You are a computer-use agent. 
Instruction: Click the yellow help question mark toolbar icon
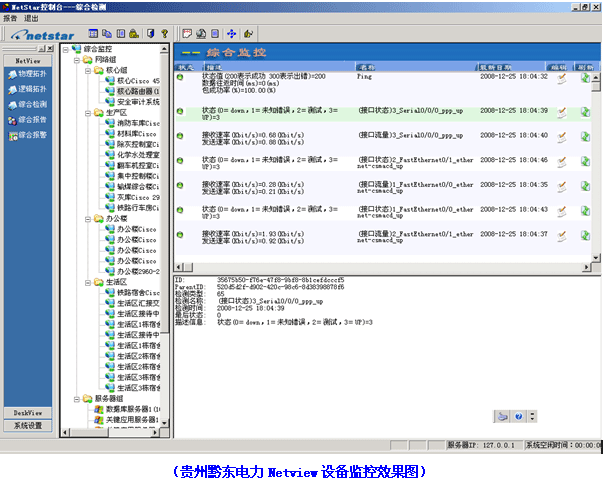click(x=163, y=33)
